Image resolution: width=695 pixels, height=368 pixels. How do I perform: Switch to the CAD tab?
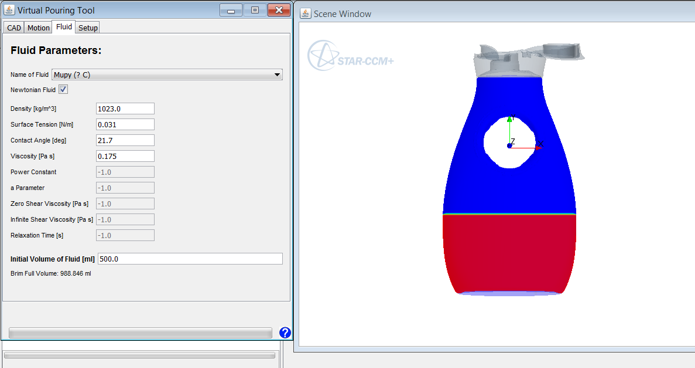[x=14, y=27]
